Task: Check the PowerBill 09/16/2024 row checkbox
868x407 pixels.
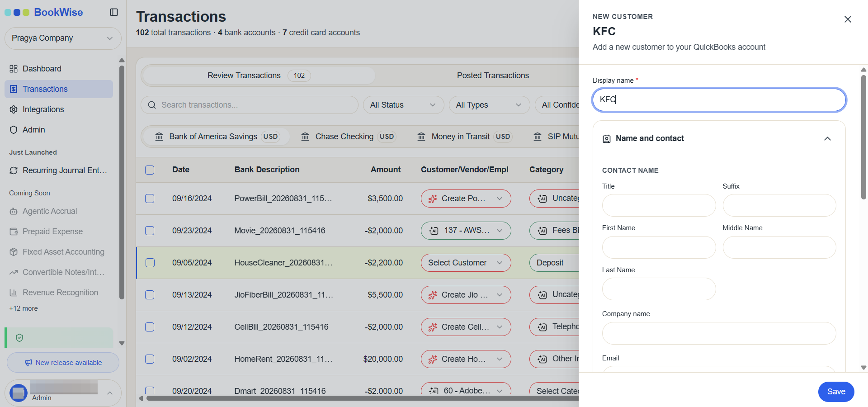Action: pyautogui.click(x=150, y=199)
